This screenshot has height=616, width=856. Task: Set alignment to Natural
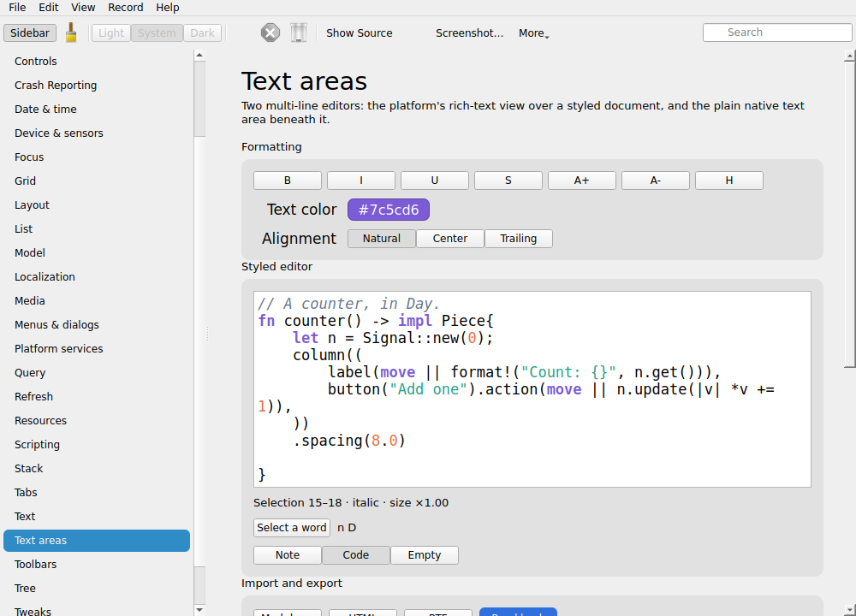click(382, 239)
